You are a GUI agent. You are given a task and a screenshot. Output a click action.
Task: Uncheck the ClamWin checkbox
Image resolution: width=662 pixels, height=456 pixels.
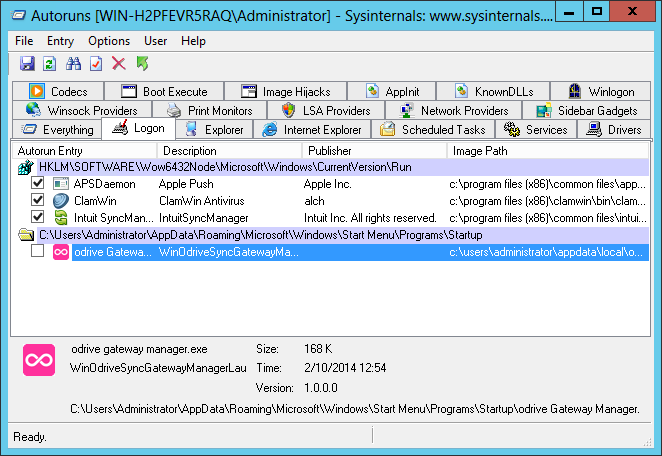coord(38,200)
